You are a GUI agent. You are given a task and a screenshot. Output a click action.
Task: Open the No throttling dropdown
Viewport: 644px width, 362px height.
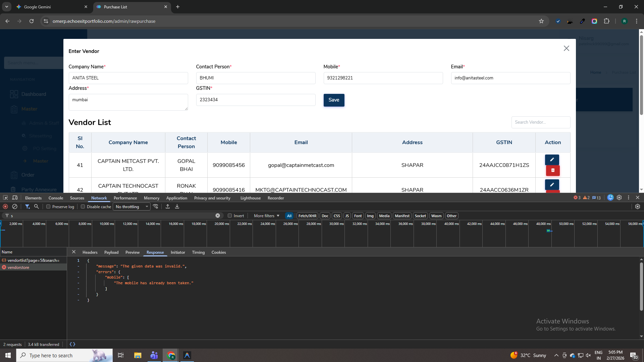[131, 207]
